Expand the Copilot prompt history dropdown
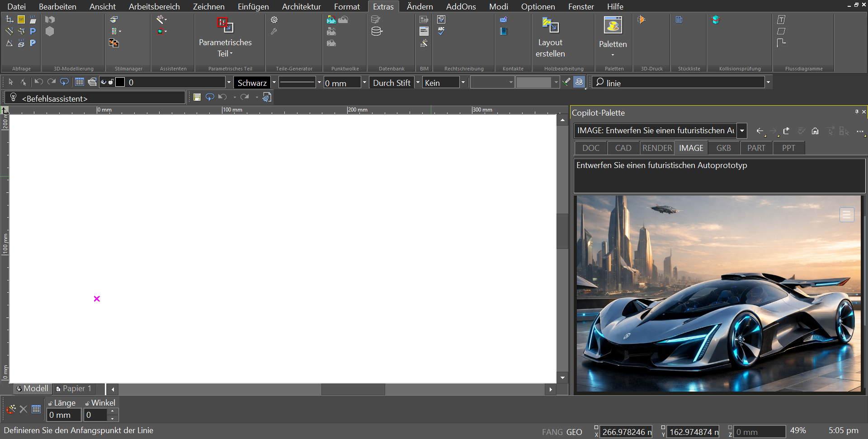The image size is (868, 439). click(742, 131)
